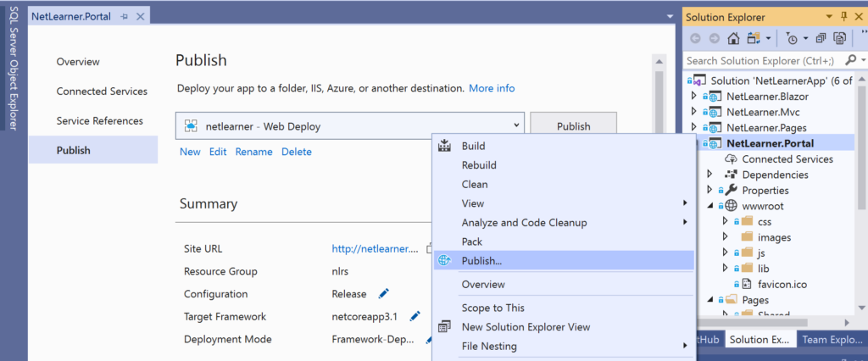Open Solution Explorer window position dropdown

[x=829, y=17]
